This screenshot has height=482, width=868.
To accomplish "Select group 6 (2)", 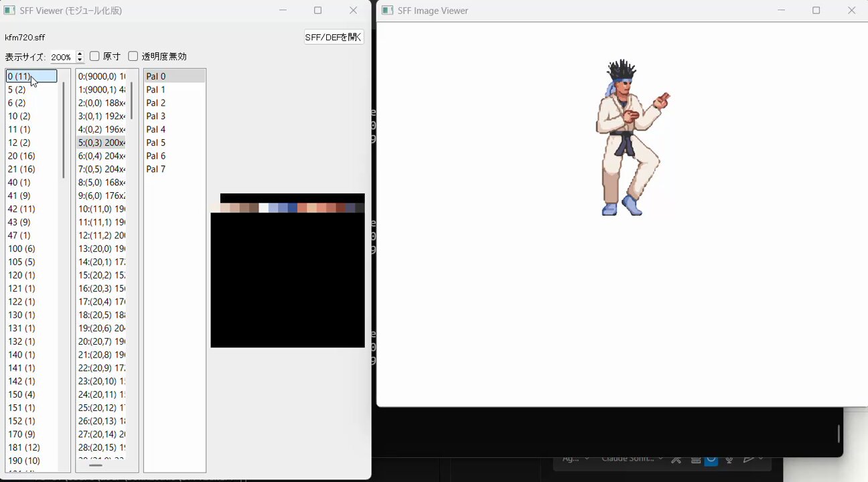I will click(31, 103).
